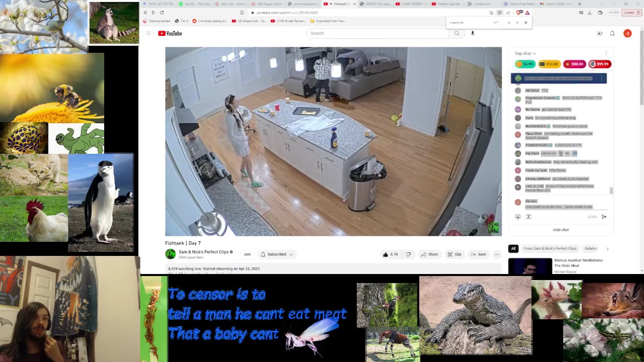Viewport: 644px width, 362px height.
Task: Go to the YouTube home logo
Action: 170,33
